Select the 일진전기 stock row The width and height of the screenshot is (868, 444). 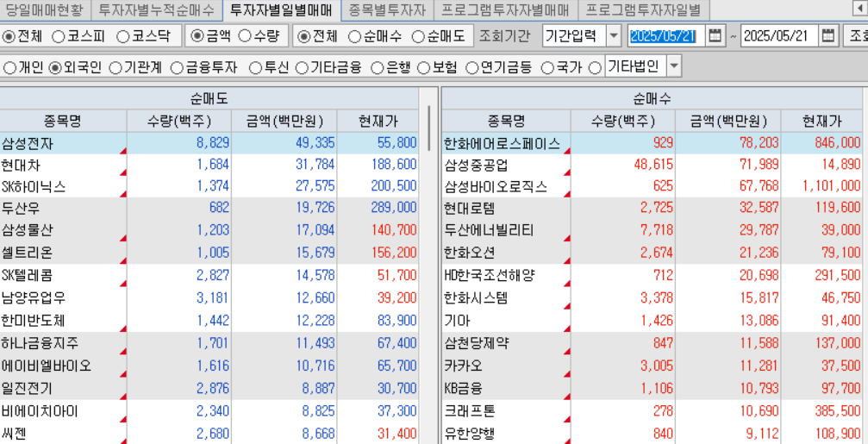point(209,388)
